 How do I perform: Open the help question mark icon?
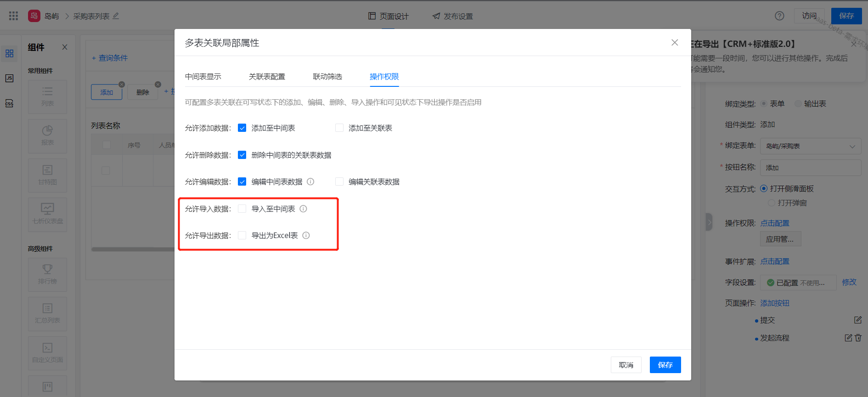pos(779,16)
